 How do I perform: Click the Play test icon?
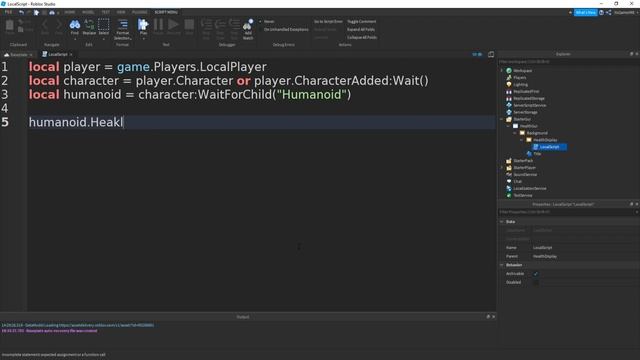click(x=143, y=24)
